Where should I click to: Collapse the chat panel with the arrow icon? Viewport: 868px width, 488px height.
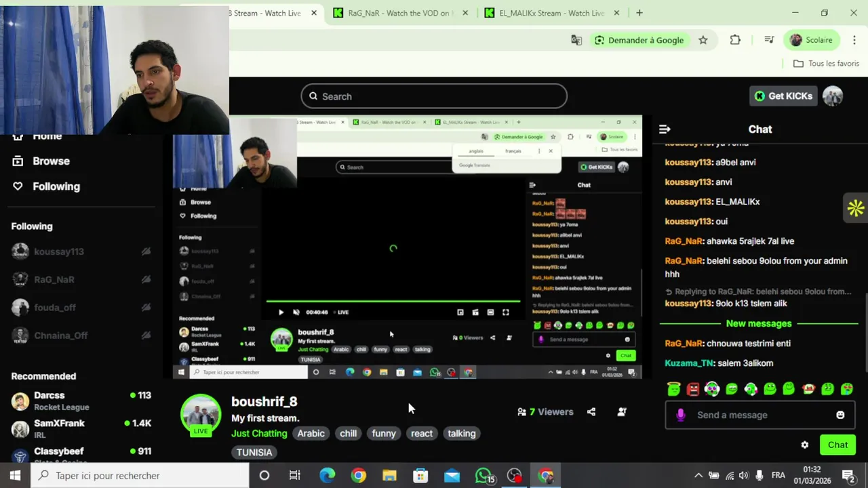(665, 129)
